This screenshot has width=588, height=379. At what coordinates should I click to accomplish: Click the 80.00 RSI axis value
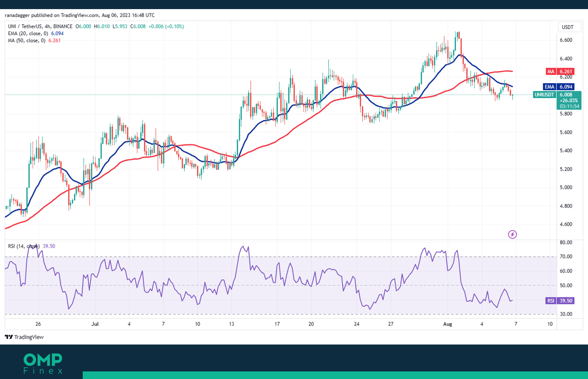(x=566, y=243)
